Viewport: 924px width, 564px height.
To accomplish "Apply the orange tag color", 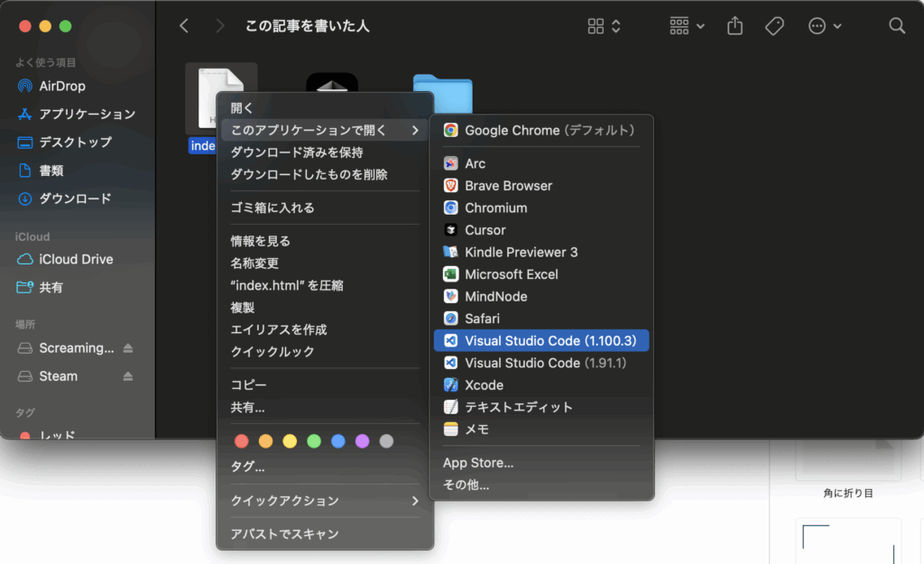I will pyautogui.click(x=266, y=441).
